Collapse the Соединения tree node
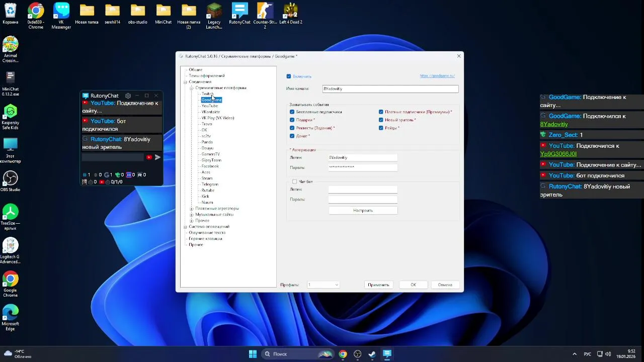The width and height of the screenshot is (644, 362). pyautogui.click(x=185, y=82)
